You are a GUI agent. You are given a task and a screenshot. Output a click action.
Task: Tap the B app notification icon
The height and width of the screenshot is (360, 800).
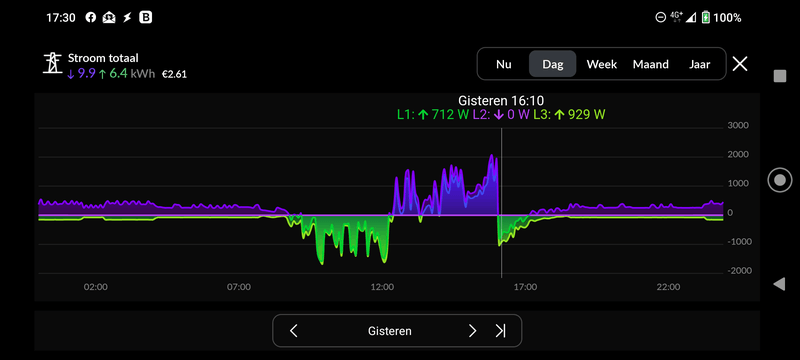click(146, 17)
